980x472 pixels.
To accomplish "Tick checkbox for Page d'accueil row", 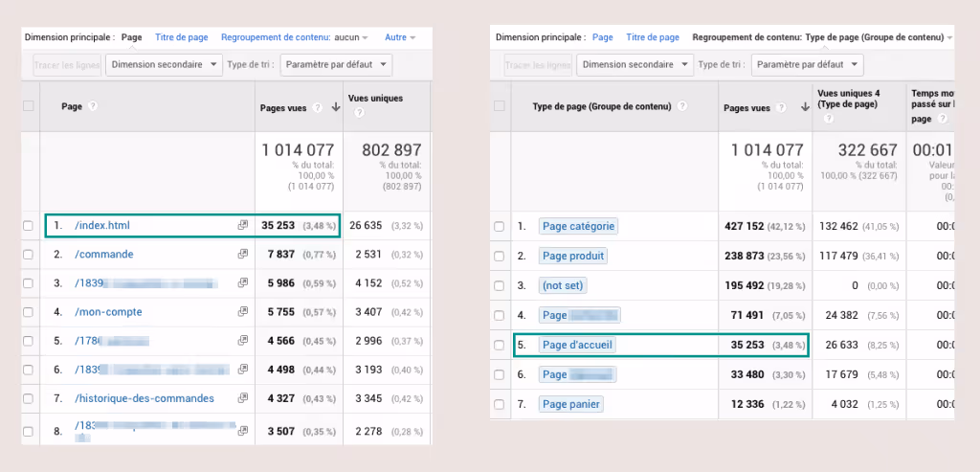I will [x=499, y=345].
